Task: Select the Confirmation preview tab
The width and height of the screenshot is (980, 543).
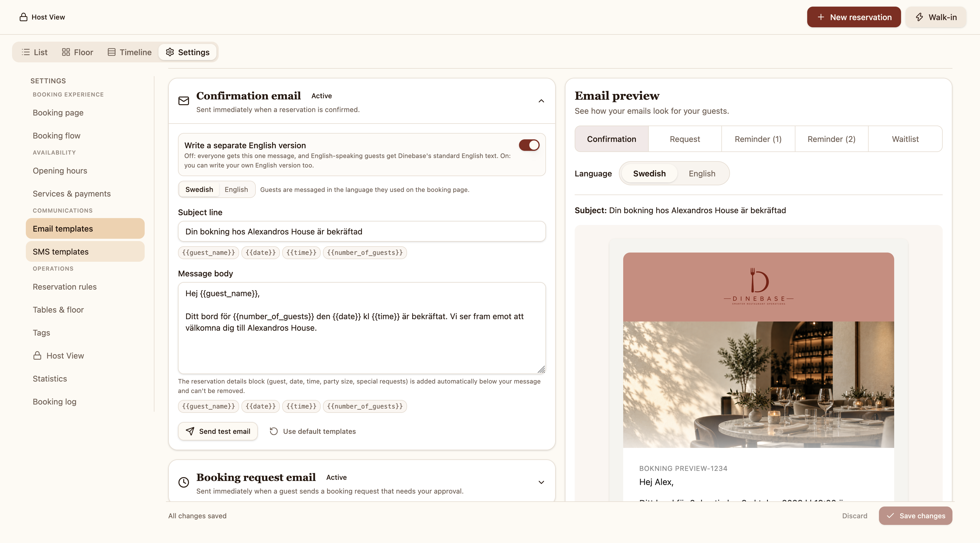Action: click(x=611, y=139)
